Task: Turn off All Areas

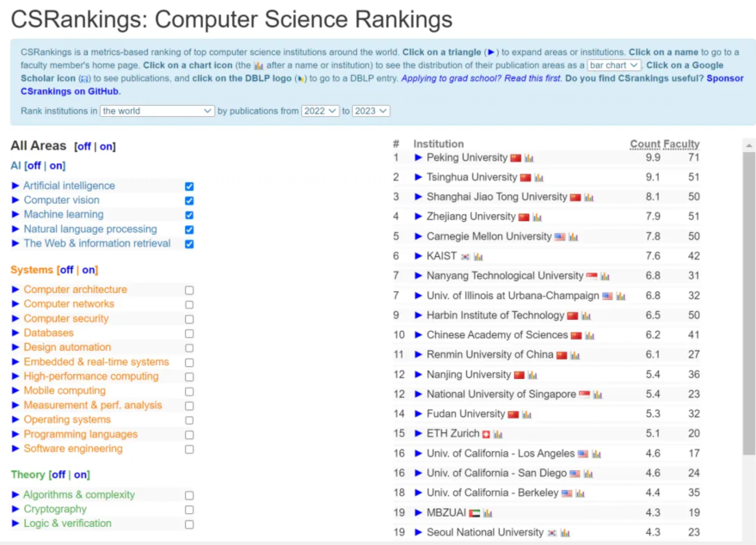Action: [x=84, y=146]
